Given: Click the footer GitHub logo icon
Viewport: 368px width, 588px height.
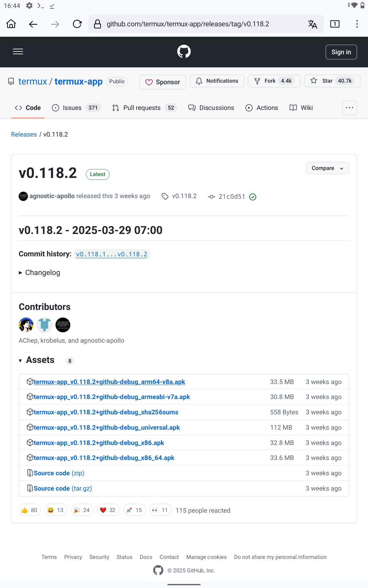Looking at the screenshot, I should click(x=158, y=570).
